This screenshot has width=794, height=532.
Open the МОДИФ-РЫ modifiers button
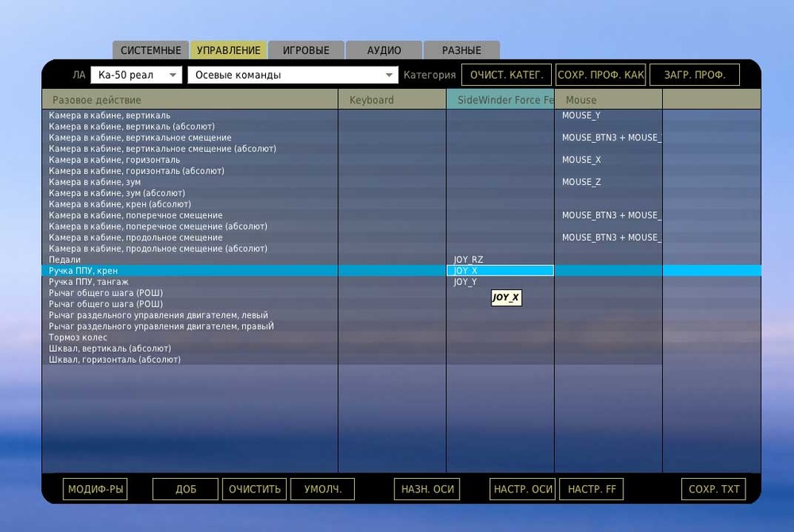coord(95,489)
